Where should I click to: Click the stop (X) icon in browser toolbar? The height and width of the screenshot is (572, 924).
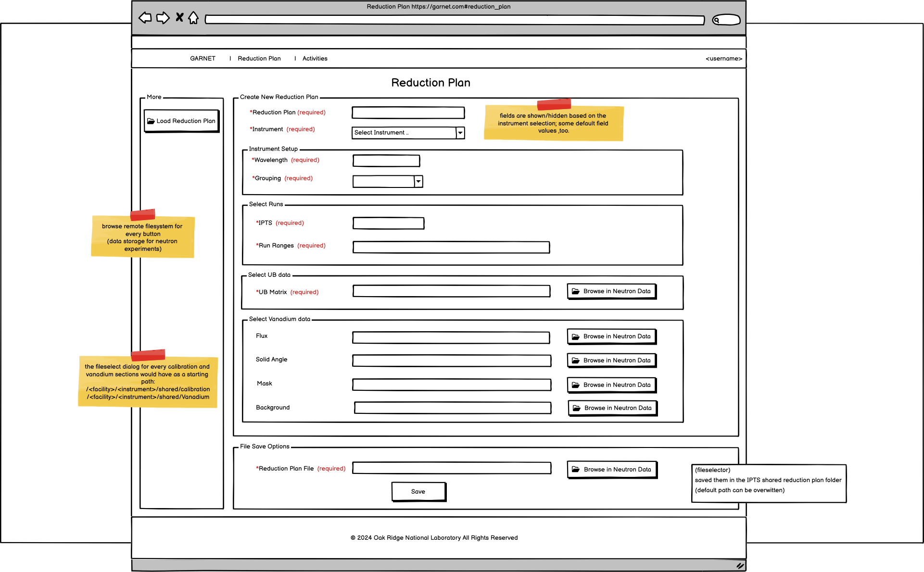coord(179,17)
